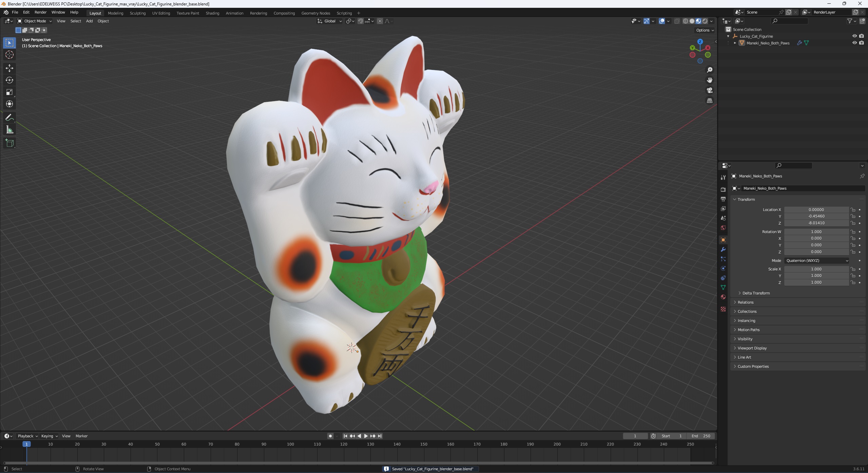The height and width of the screenshot is (473, 868).
Task: Open the Render properties tab
Action: pos(723,189)
